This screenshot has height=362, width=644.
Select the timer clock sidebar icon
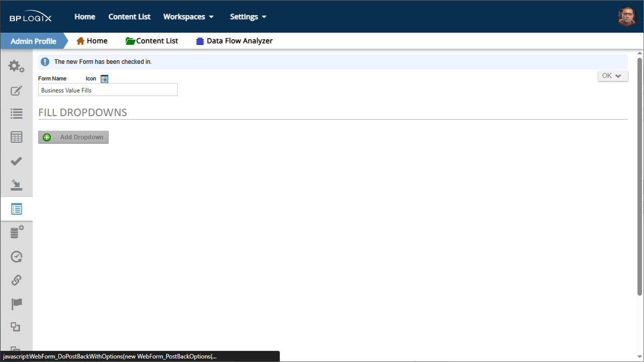click(x=16, y=256)
